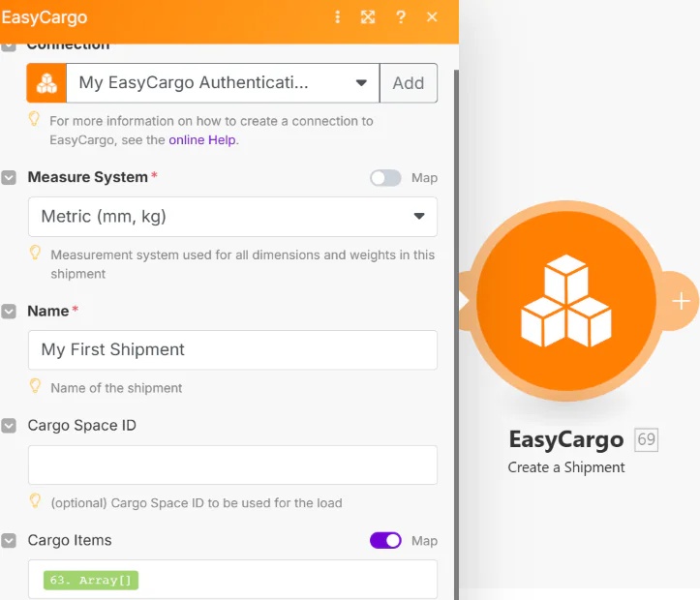Add another module with the plus button
This screenshot has height=600, width=700.
[x=681, y=301]
